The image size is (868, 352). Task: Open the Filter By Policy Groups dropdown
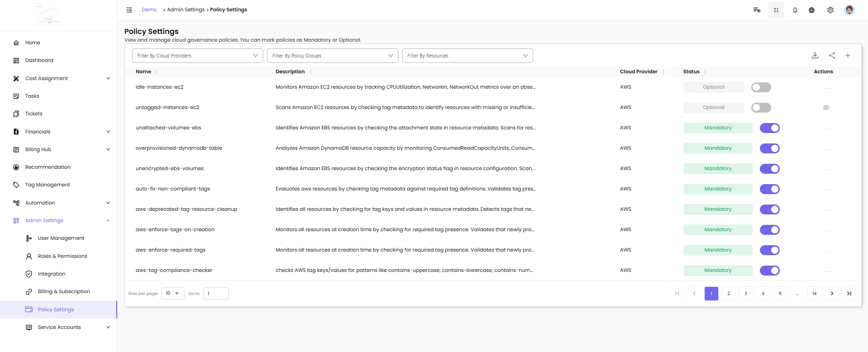point(332,56)
